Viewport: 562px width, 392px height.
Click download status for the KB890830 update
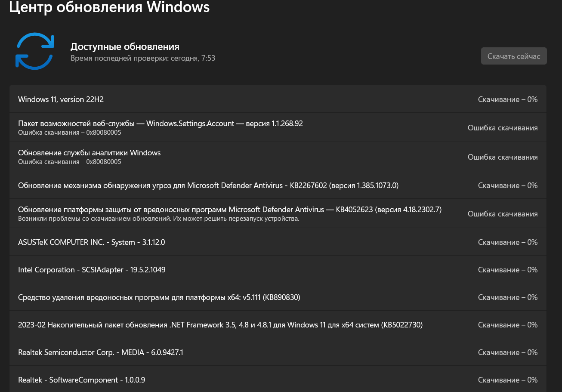pyautogui.click(x=508, y=297)
